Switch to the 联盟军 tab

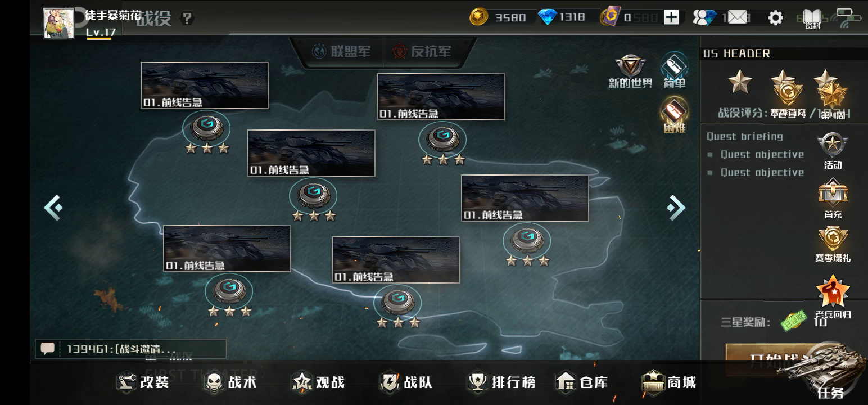(341, 52)
